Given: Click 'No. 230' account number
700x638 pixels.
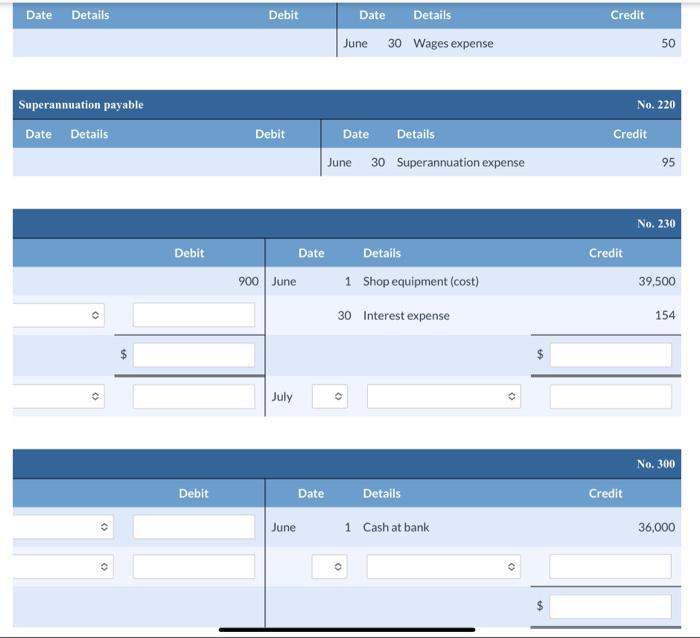Looking at the screenshot, I should click(656, 224).
